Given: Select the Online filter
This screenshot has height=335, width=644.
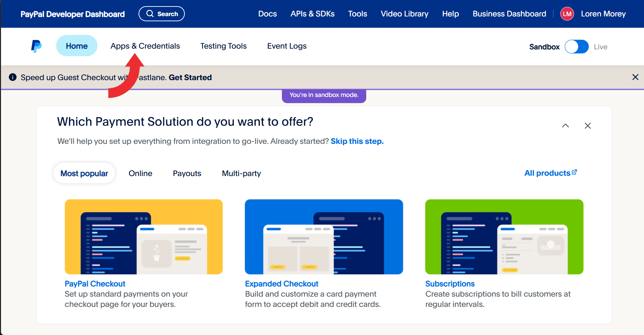Looking at the screenshot, I should 141,173.
